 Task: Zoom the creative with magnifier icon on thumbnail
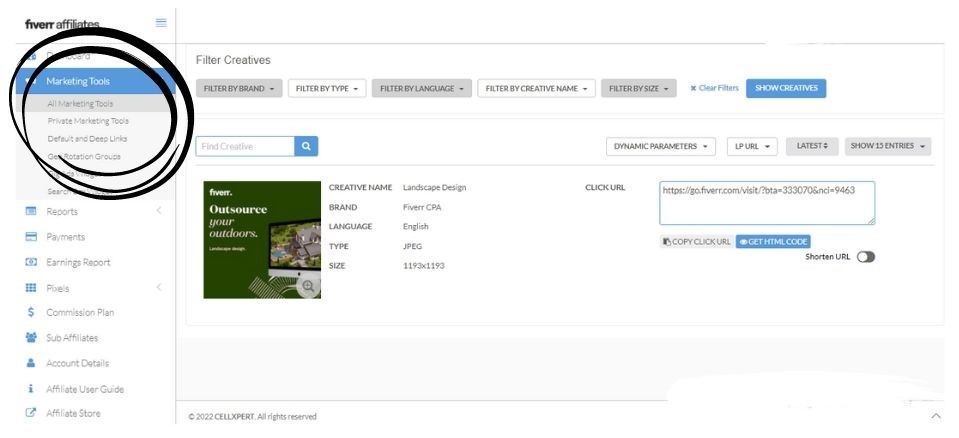click(x=308, y=286)
